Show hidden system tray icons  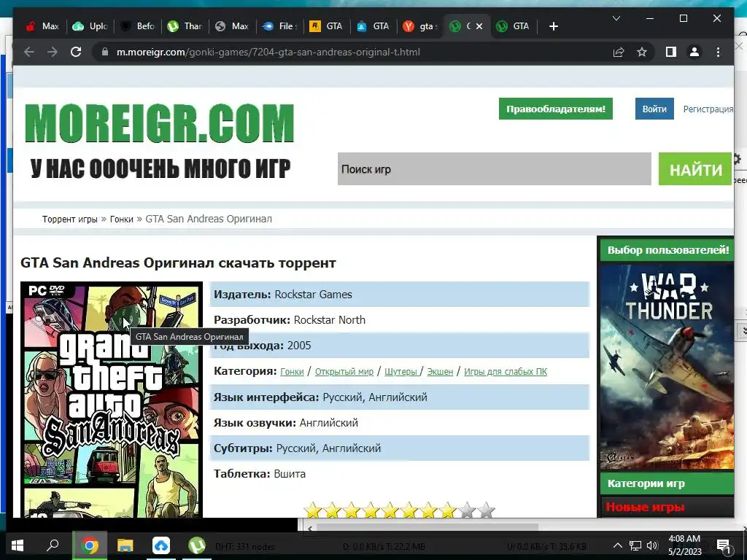tap(617, 545)
